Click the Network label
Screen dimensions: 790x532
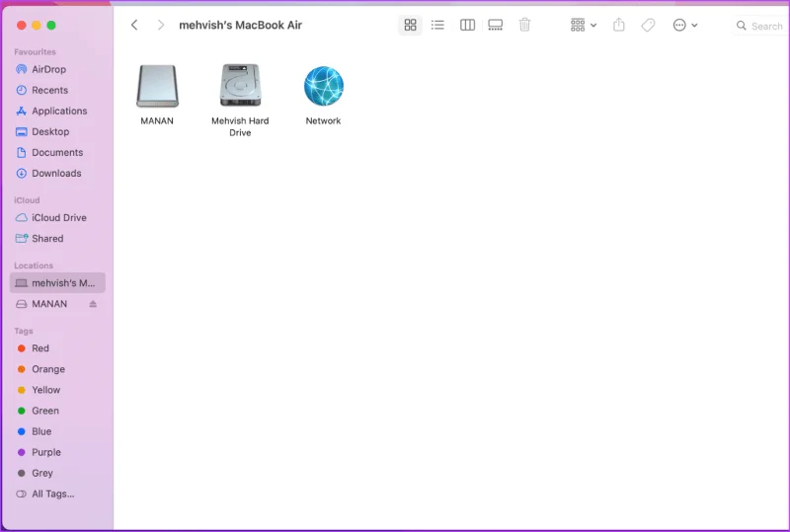[x=323, y=120]
